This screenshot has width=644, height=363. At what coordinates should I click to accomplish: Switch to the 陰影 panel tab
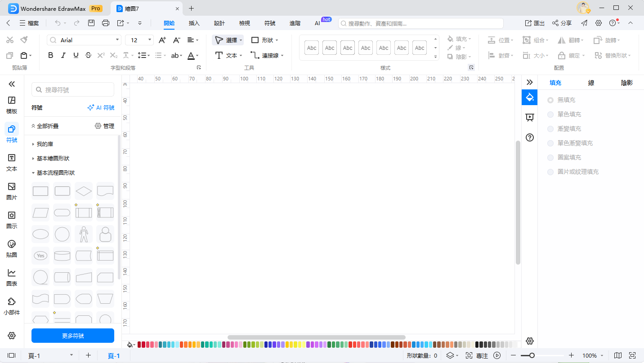point(626,83)
